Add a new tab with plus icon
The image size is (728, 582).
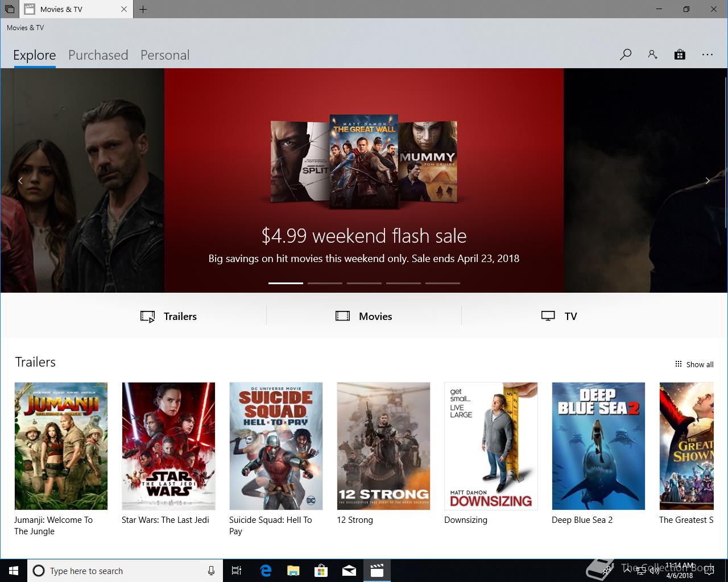(143, 9)
